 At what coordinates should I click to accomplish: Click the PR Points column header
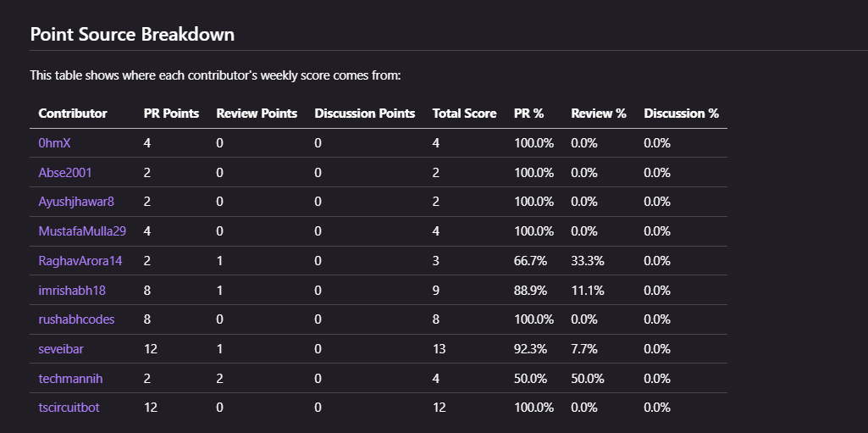pos(171,114)
